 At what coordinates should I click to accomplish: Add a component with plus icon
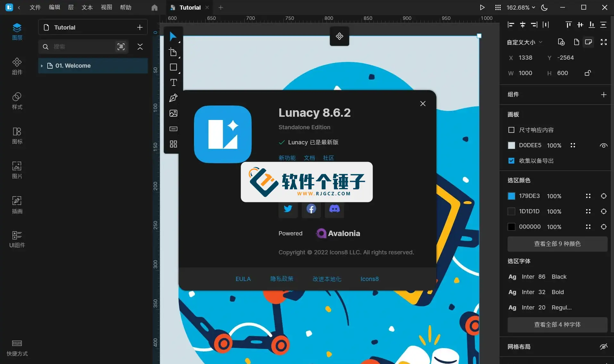pyautogui.click(x=603, y=95)
